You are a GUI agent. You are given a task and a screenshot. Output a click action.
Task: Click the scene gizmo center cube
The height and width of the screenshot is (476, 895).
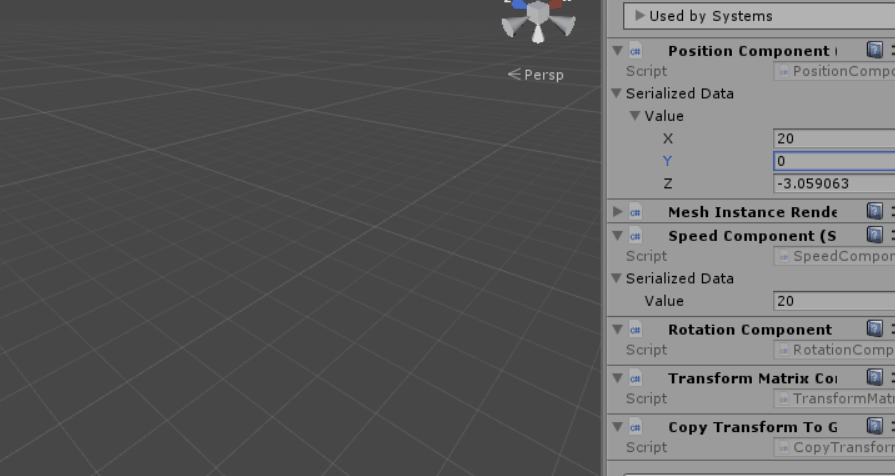538,12
